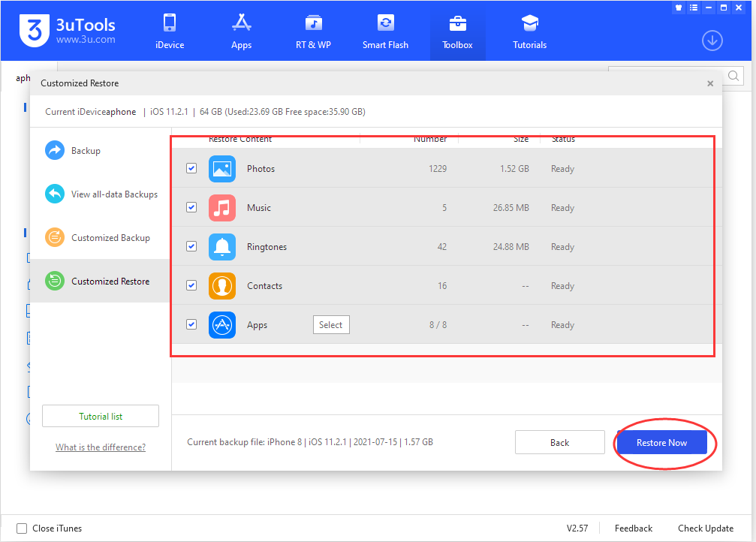Image resolution: width=756 pixels, height=542 pixels.
Task: Open the Apps section
Action: click(241, 30)
